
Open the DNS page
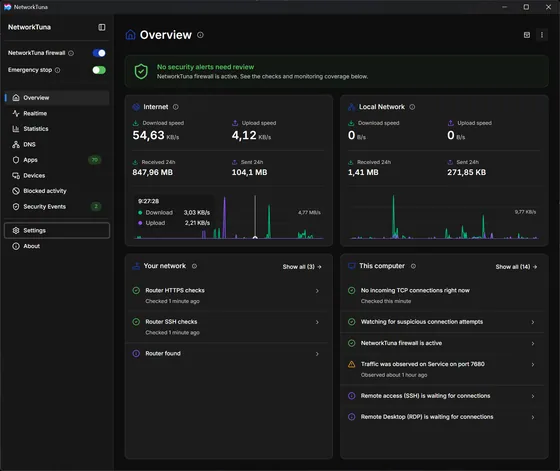[57, 145]
